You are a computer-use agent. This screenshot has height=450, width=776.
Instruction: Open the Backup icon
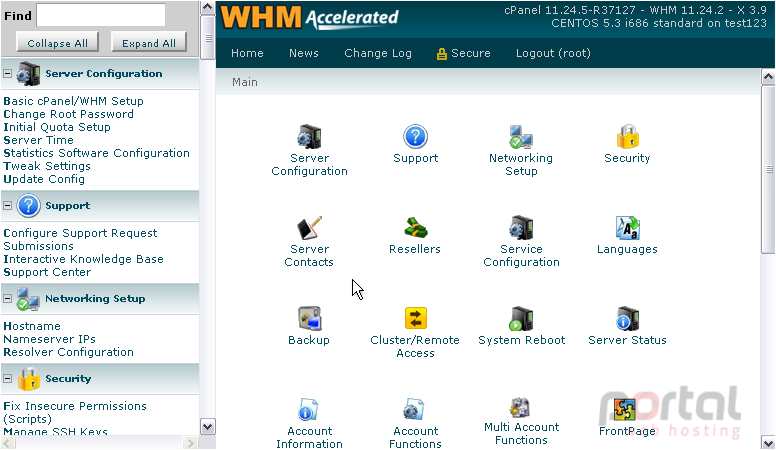[x=309, y=319]
